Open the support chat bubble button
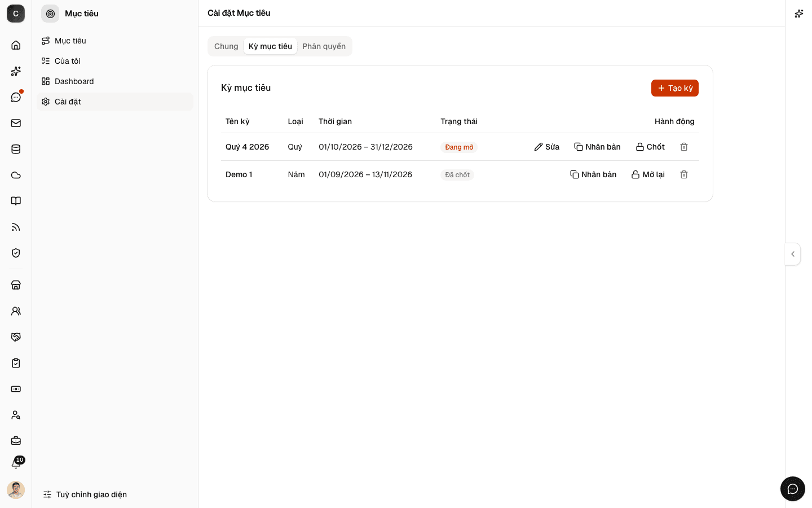812x508 pixels. click(x=793, y=489)
